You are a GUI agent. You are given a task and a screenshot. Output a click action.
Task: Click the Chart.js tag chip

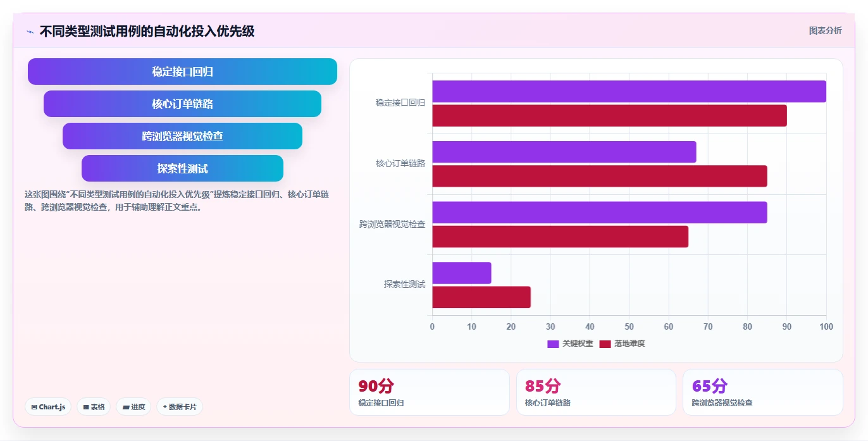[48, 407]
